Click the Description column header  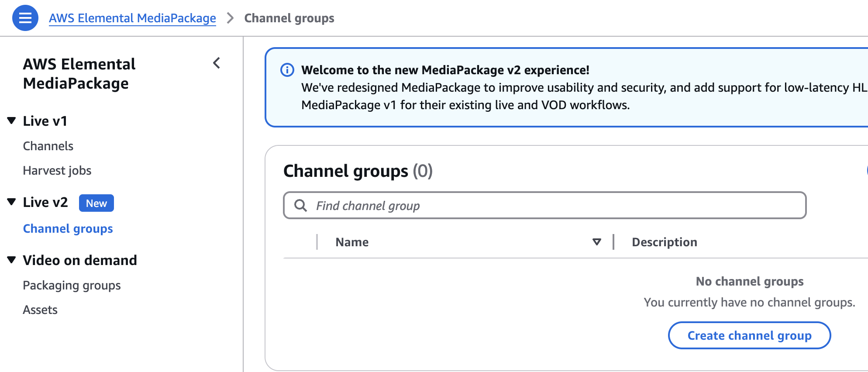[x=664, y=242]
